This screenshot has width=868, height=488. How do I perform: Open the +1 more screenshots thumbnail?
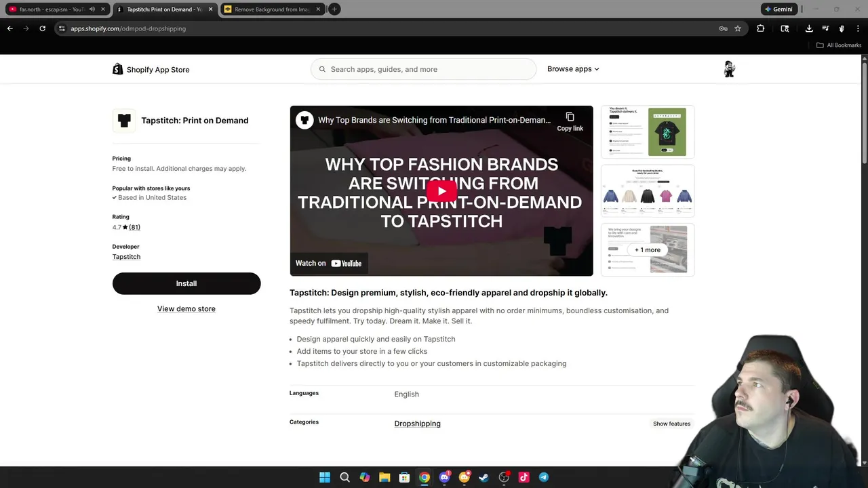pos(648,249)
